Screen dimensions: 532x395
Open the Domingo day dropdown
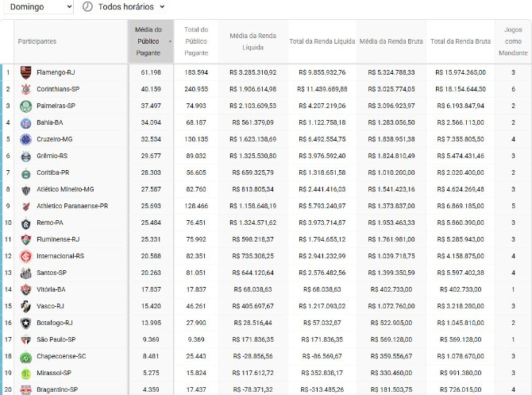pyautogui.click(x=39, y=7)
